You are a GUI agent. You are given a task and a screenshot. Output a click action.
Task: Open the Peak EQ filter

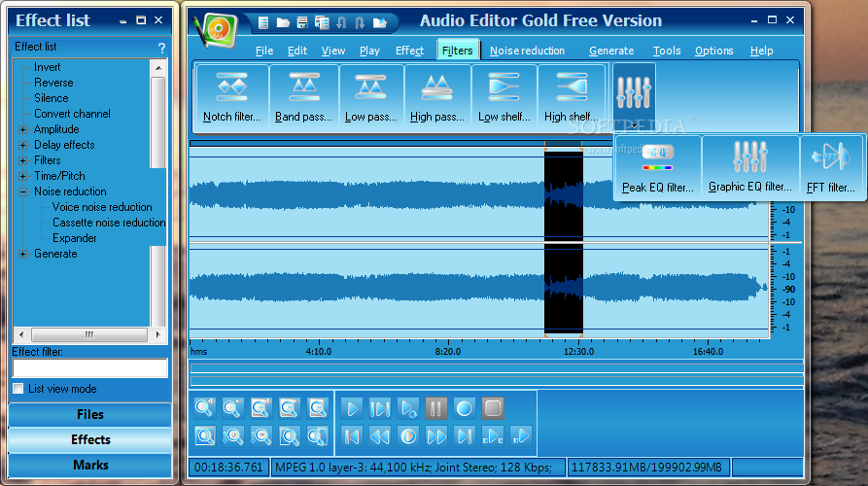tap(658, 168)
